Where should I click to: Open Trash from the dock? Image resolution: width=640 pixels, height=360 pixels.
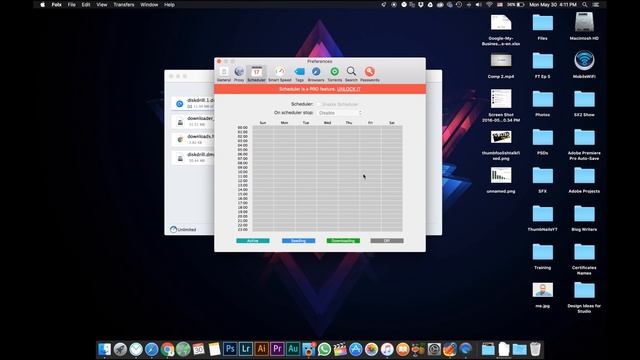535,349
